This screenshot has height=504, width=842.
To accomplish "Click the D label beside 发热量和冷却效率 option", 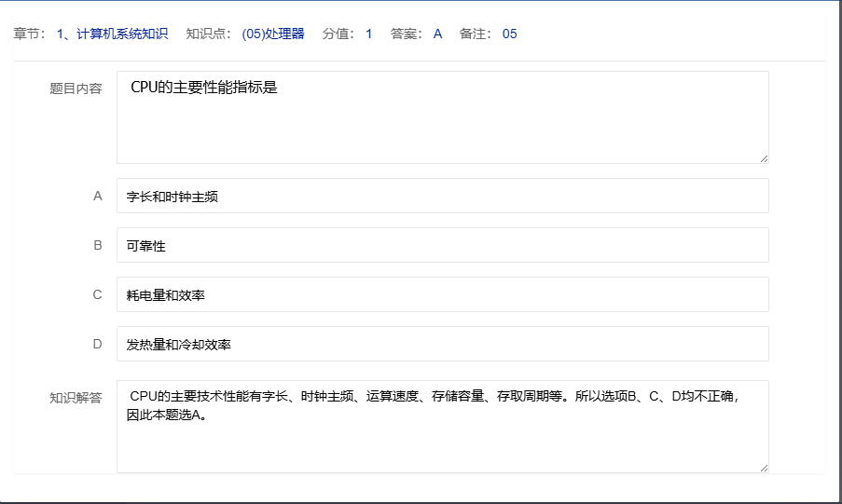I will [x=97, y=345].
